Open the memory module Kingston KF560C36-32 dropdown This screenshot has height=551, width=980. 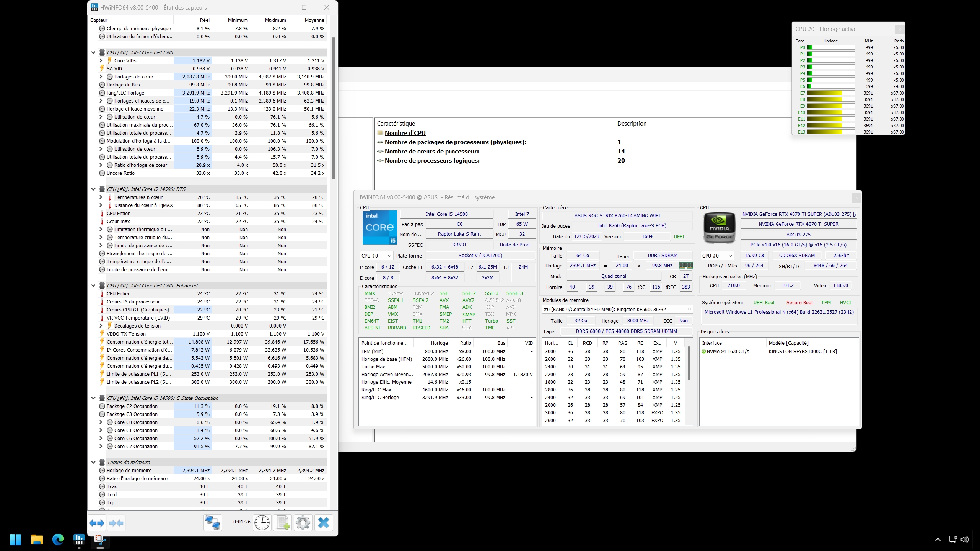617,309
